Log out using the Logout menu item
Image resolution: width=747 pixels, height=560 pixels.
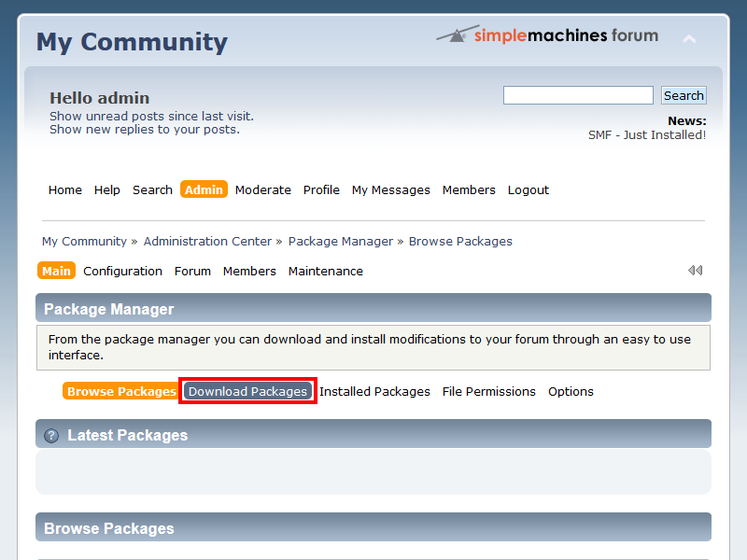pos(528,190)
